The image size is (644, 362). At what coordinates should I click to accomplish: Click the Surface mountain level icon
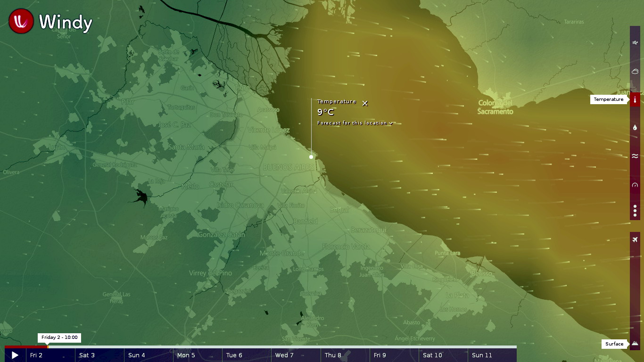point(635,344)
